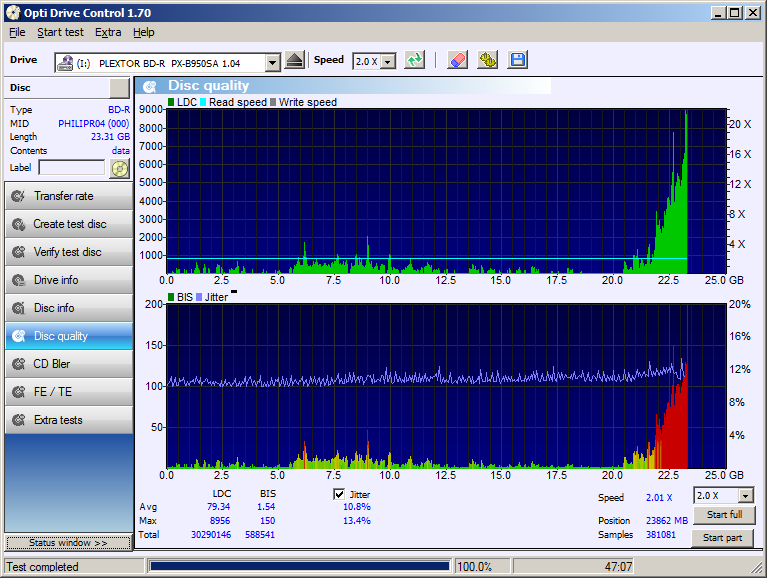This screenshot has height=578, width=767.
Task: Open the Extra menu
Action: coord(108,32)
